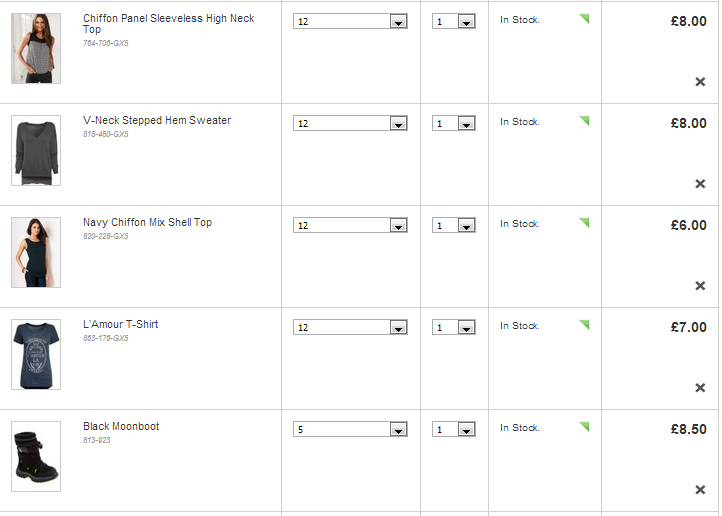This screenshot has height=516, width=722.
Task: Expand size selector for Navy Chiffon Shell Top
Action: click(350, 225)
